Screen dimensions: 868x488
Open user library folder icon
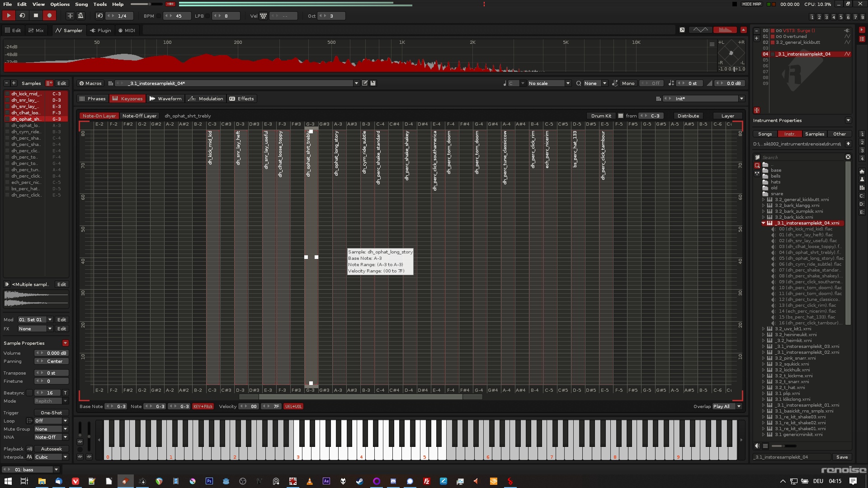pyautogui.click(x=862, y=179)
